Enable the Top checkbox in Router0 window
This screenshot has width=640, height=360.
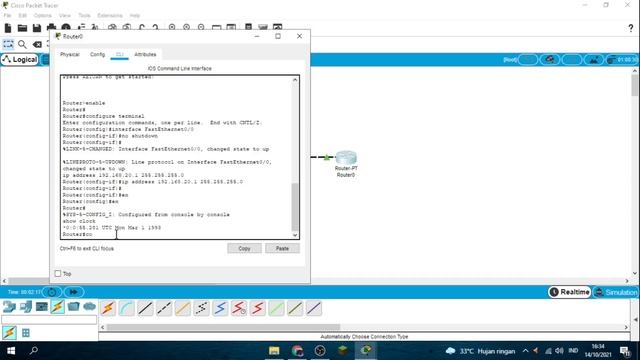tap(58, 273)
